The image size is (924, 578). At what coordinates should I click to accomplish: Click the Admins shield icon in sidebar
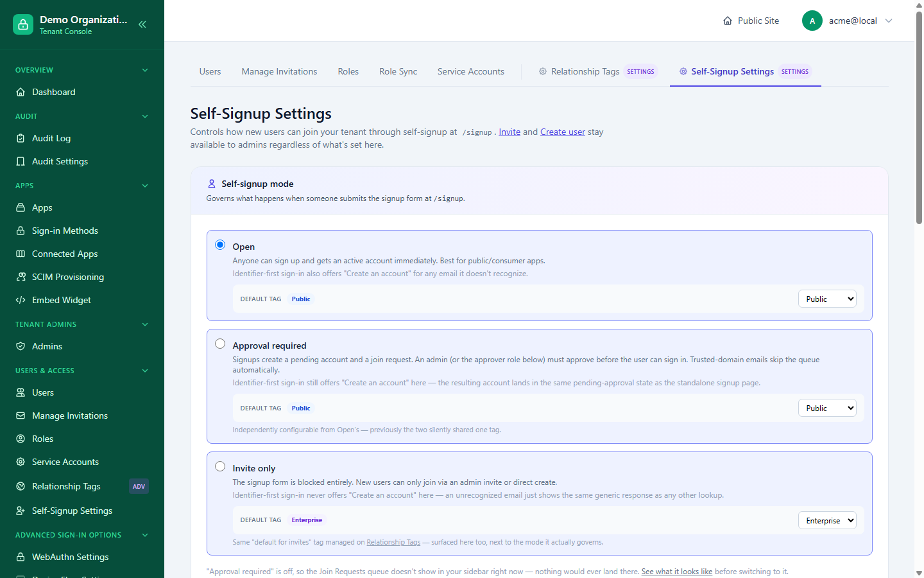point(21,346)
